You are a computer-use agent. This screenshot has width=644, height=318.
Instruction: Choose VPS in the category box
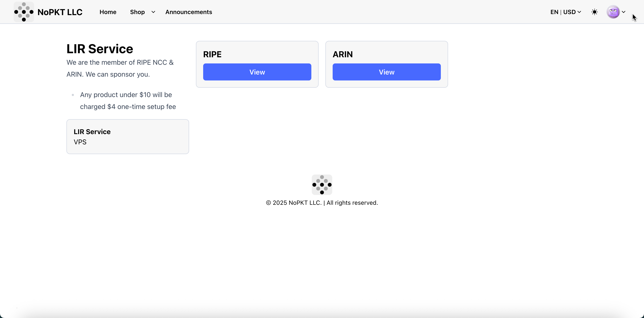[80, 142]
